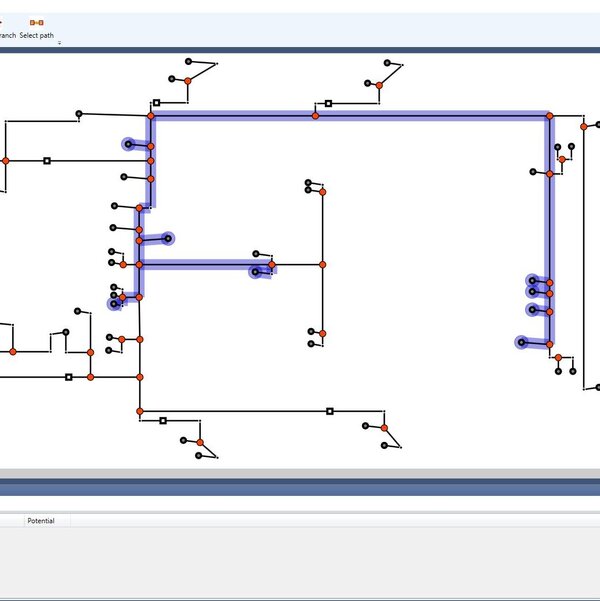Click highlighted endpoint at bottom of right highlighted path
This screenshot has height=601, width=600.
(521, 342)
